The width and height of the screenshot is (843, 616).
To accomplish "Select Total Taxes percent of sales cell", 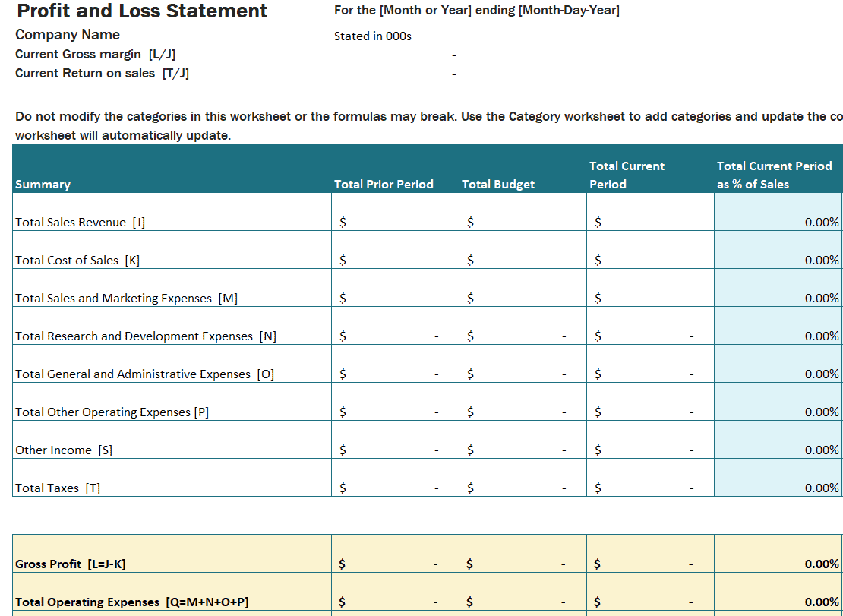I will click(x=778, y=478).
